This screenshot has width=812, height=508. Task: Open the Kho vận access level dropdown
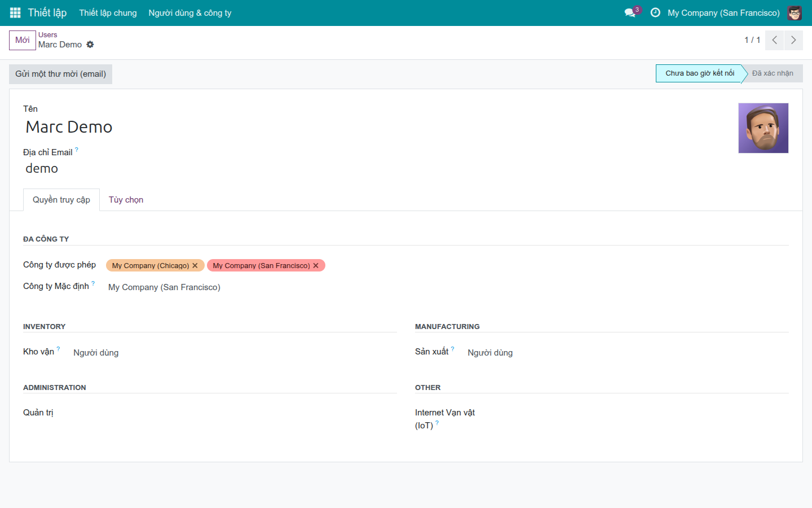[234, 353]
